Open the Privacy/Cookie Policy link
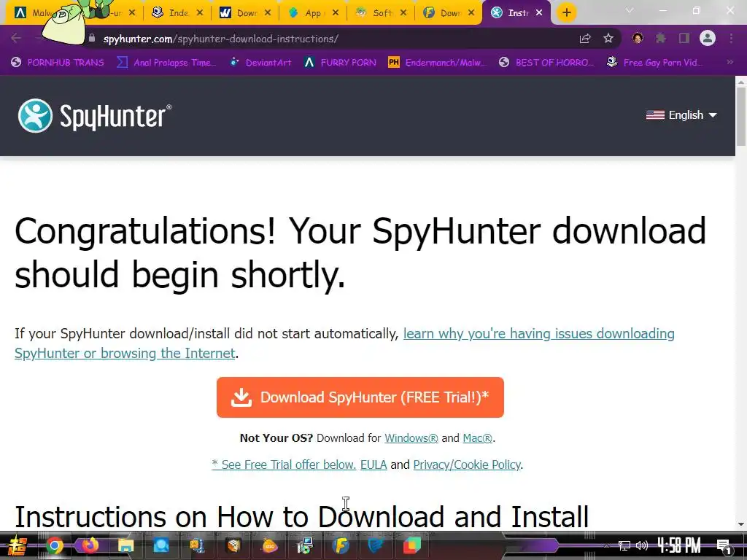 (467, 464)
